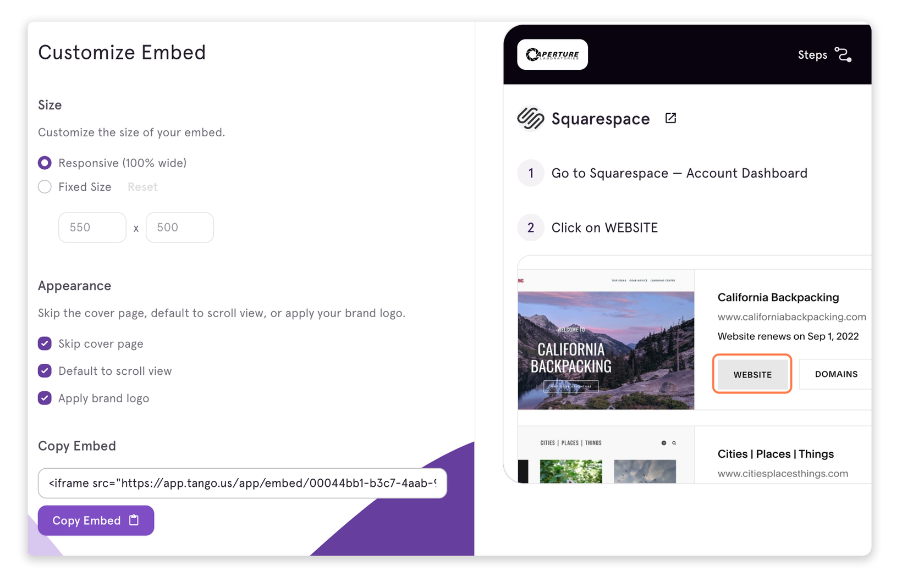
Task: Disable Apply brand logo checkbox
Action: click(45, 398)
